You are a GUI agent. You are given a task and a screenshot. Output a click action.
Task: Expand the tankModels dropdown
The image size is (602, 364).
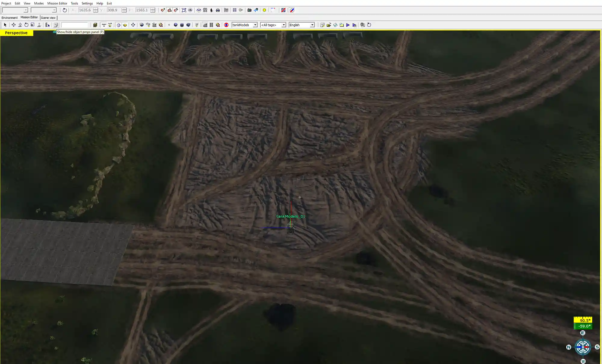point(255,25)
